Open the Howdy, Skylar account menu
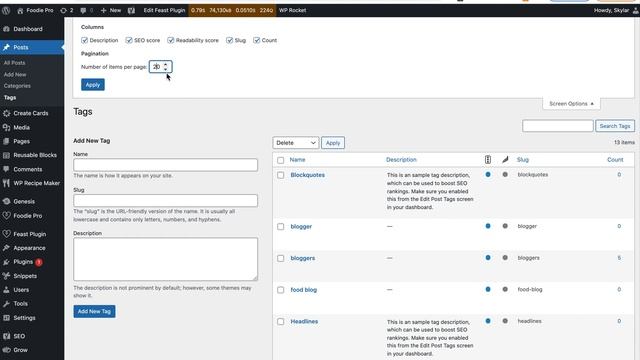The width and height of the screenshot is (640, 360). [616, 10]
